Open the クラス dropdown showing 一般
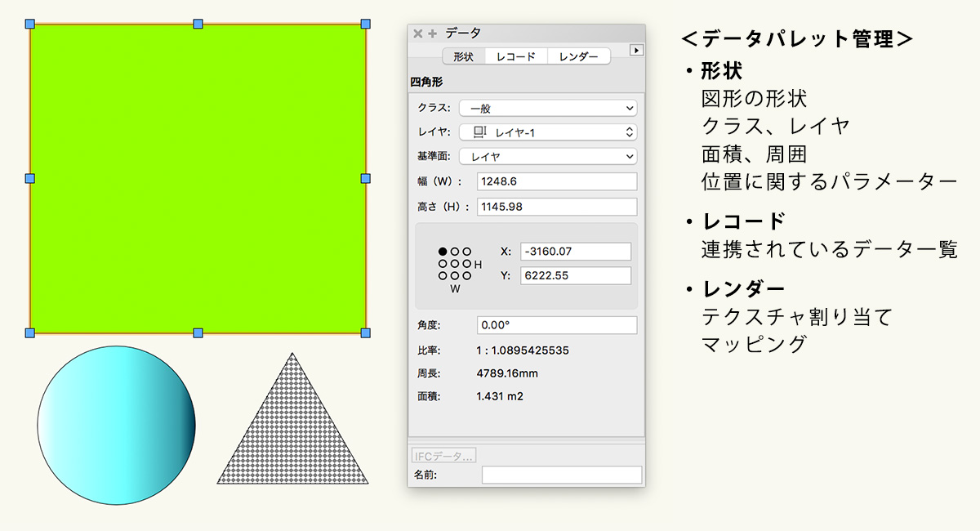The height and width of the screenshot is (531, 980). pos(547,108)
